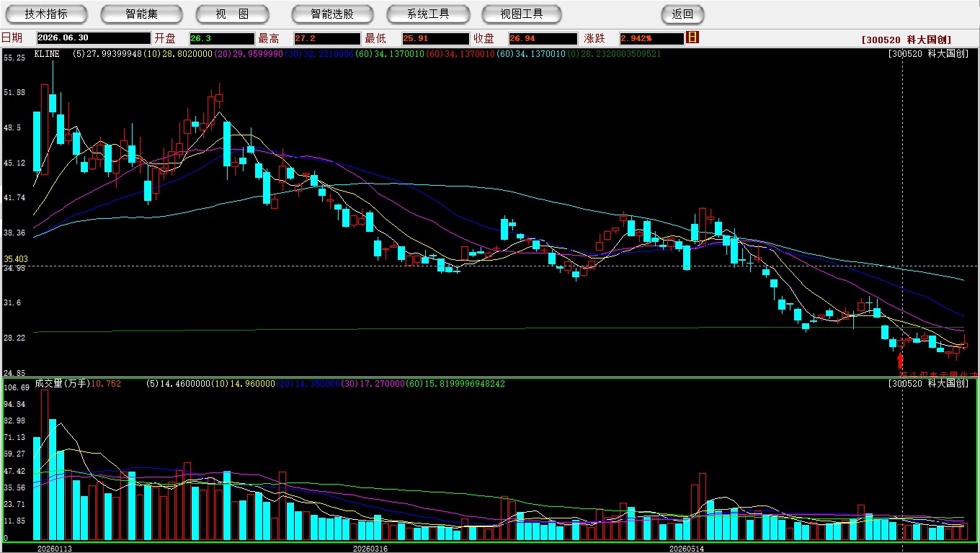Select the 最低 value field 25.91
Image resolution: width=980 pixels, height=553 pixels.
(x=435, y=38)
